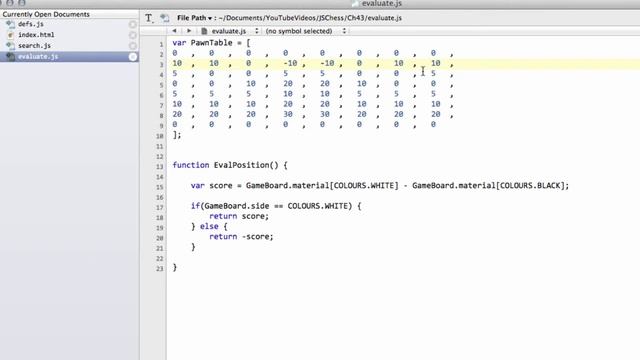Screen dimensions: 640x360
Task: Click return -score; on line 20
Action: point(241,237)
